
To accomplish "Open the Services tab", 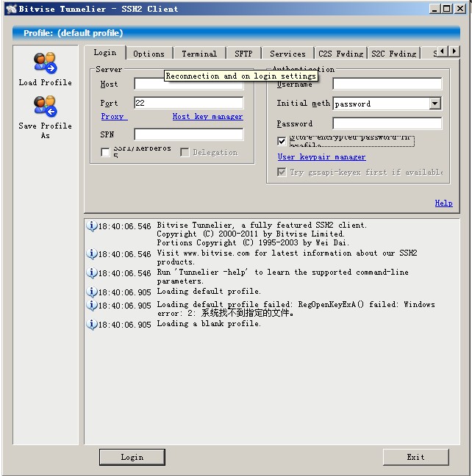I will click(x=287, y=54).
